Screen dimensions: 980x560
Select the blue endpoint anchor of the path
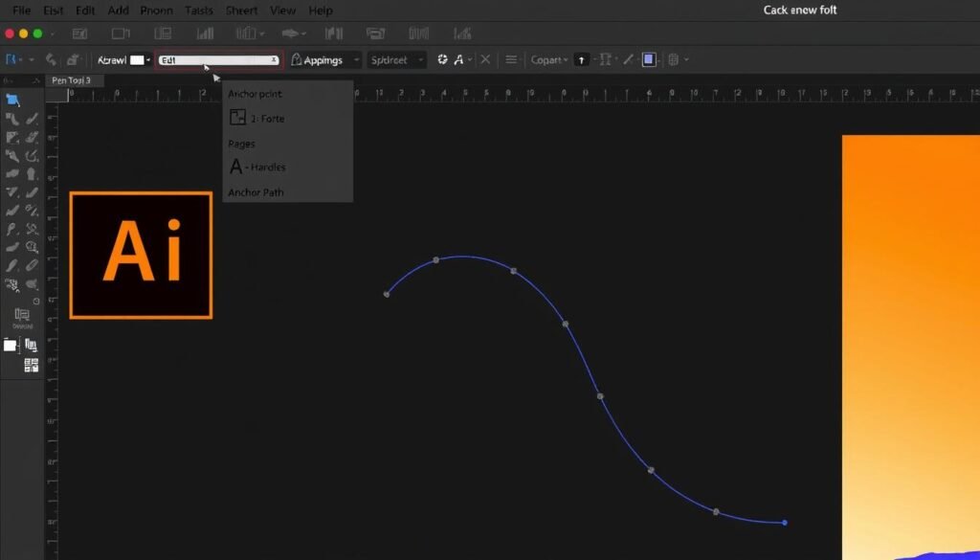[x=785, y=523]
